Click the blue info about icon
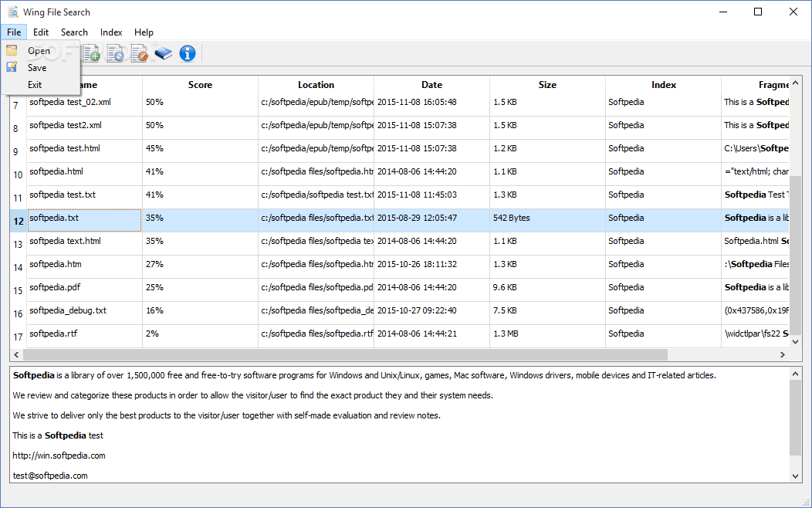This screenshot has height=508, width=812. (x=188, y=53)
